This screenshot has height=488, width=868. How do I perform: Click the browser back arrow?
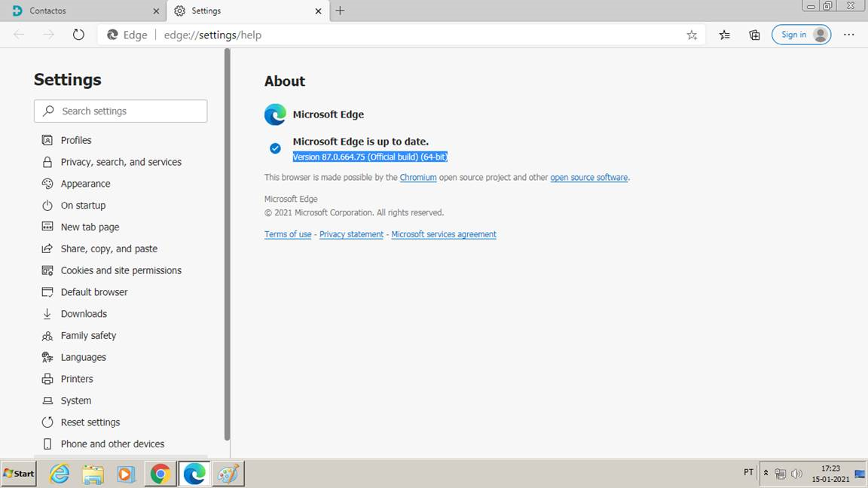point(19,35)
